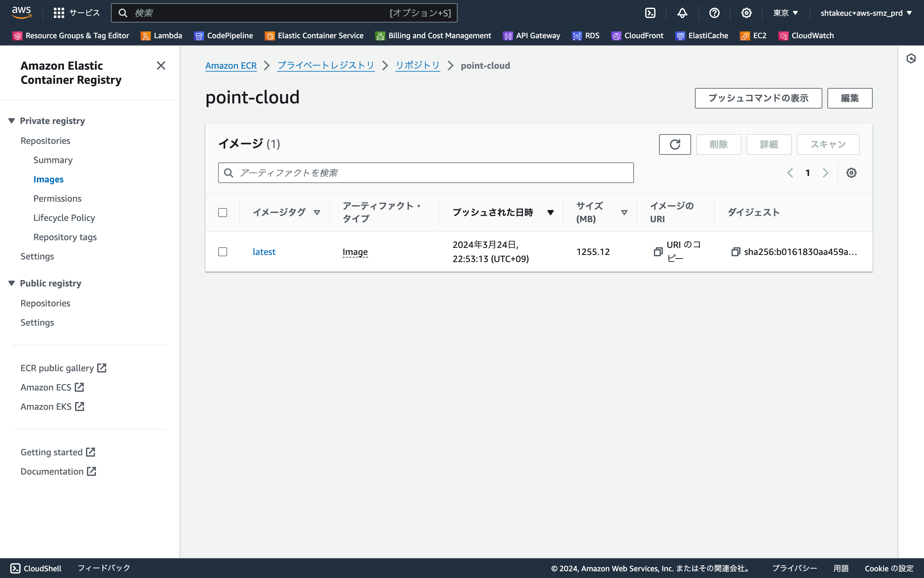Sort by pushed date column arrow
The width and height of the screenshot is (924, 578).
(550, 213)
